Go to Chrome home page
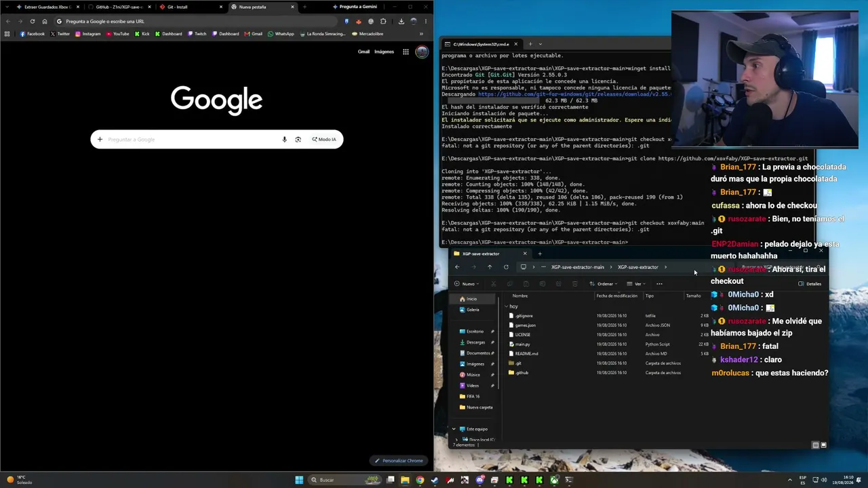 (x=45, y=21)
